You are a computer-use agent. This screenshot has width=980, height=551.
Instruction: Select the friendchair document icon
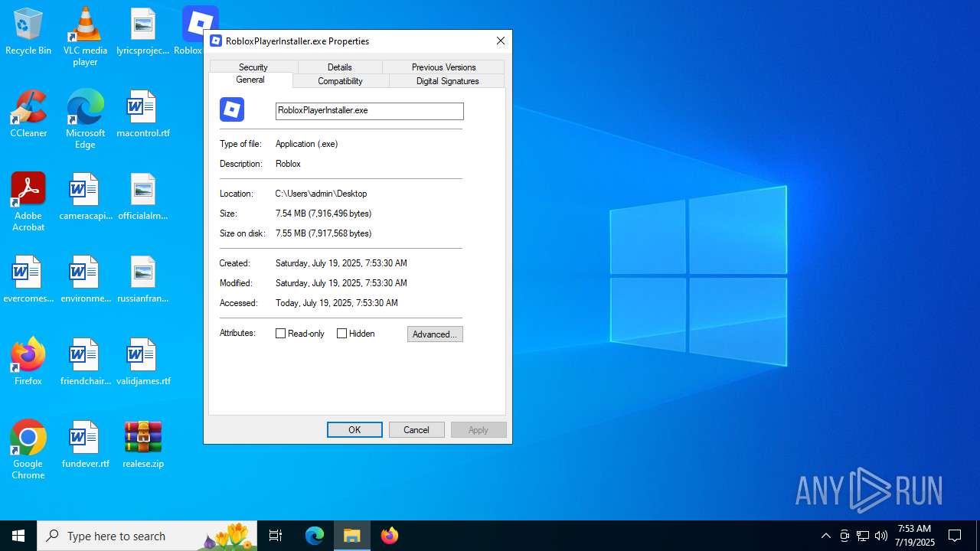85,362
